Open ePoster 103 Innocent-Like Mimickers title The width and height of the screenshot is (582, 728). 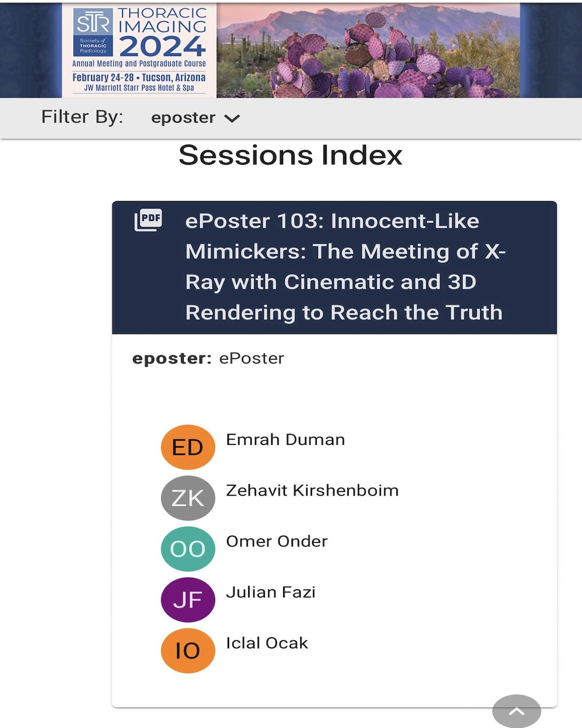pos(345,267)
